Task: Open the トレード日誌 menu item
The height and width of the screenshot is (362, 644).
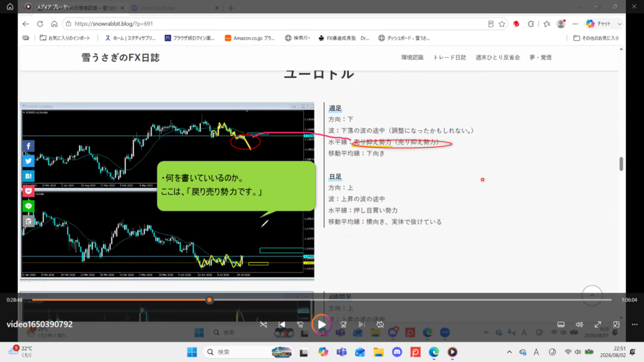Action: click(x=450, y=57)
